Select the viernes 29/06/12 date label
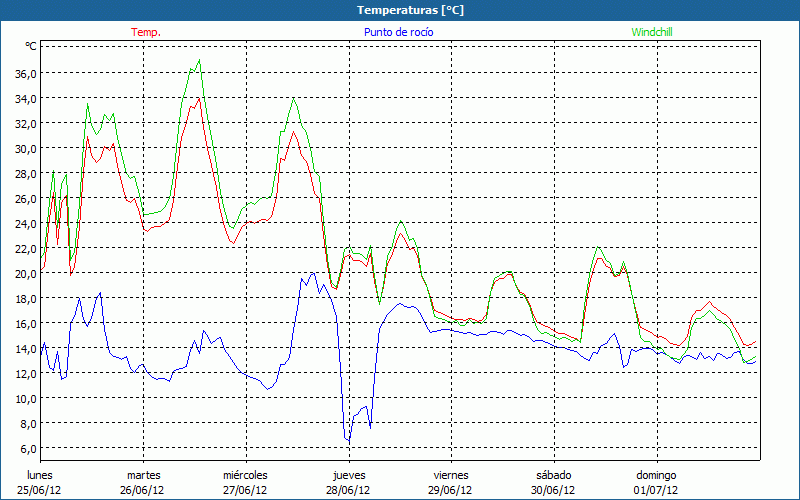 coord(451,482)
